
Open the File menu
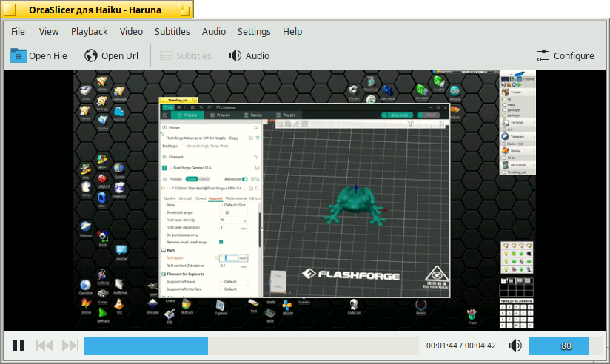(18, 32)
